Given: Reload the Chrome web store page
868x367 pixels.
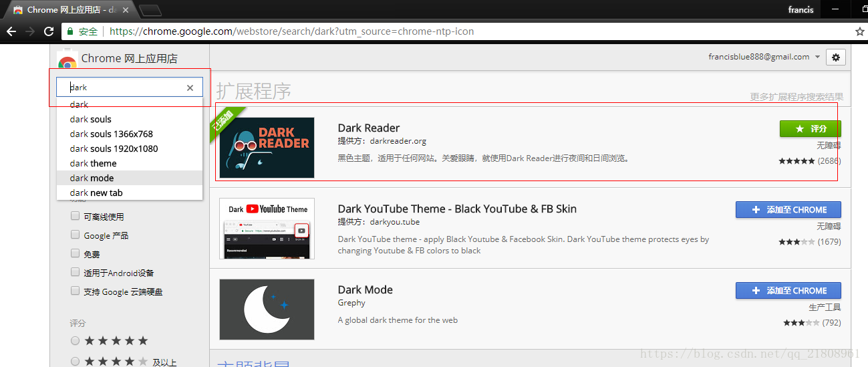Looking at the screenshot, I should tap(49, 31).
